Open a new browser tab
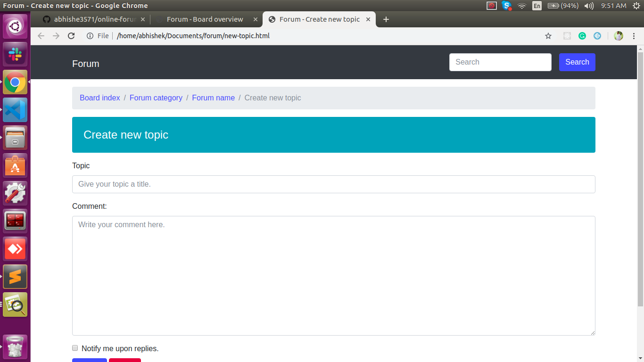 [386, 19]
